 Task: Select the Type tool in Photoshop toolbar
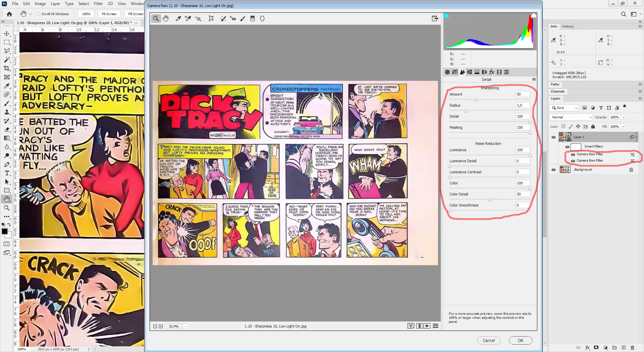[x=7, y=173]
